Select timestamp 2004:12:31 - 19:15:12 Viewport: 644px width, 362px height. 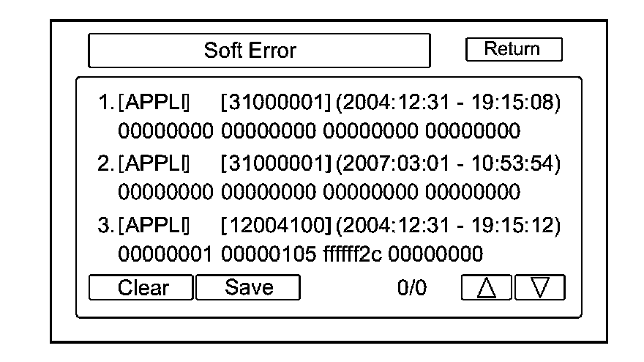click(x=448, y=223)
